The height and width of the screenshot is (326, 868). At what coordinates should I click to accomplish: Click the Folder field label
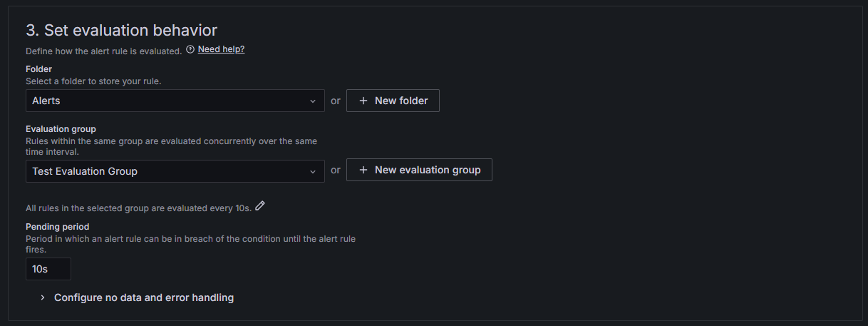(38, 69)
